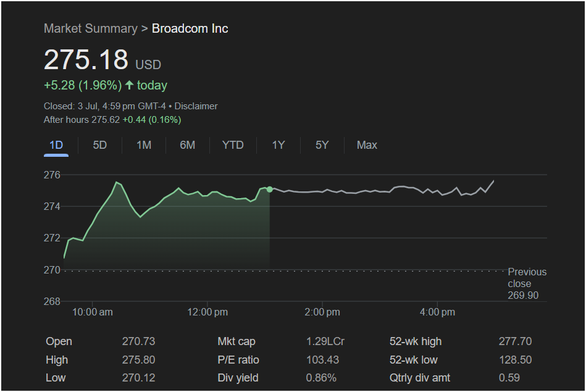Click the High value 275.80
Screen dimensions: 586x392
point(138,360)
